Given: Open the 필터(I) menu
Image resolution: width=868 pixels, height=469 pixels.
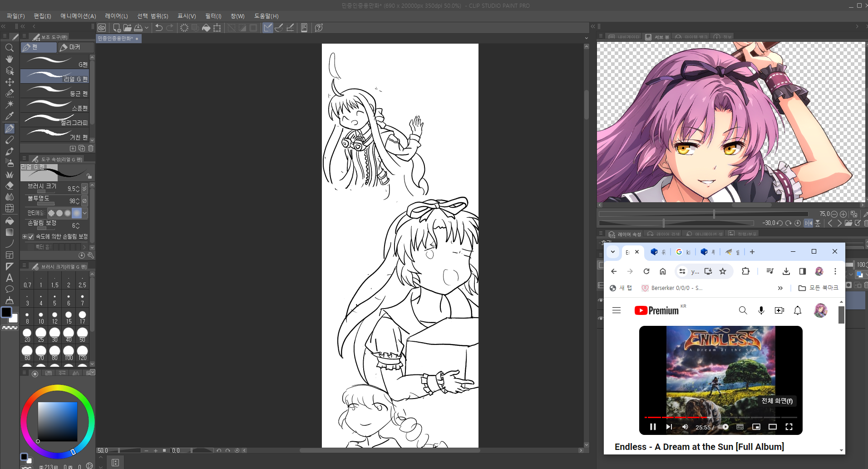Looking at the screenshot, I should [x=213, y=16].
